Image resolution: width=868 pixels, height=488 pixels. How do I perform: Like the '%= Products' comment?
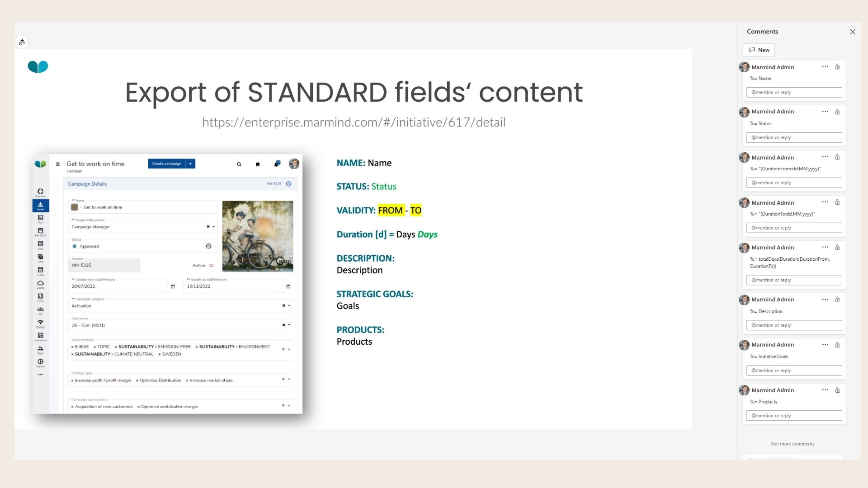pyautogui.click(x=837, y=390)
